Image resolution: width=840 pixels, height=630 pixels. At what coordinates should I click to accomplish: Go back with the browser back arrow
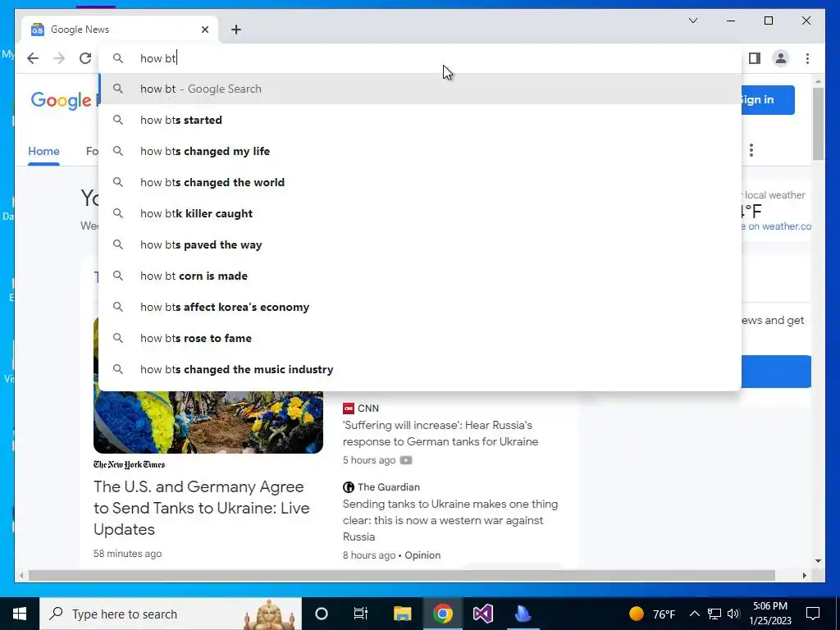click(33, 58)
